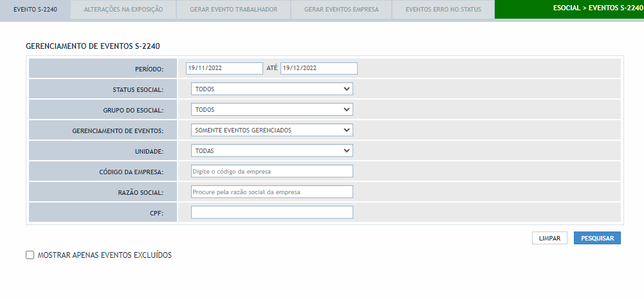The width and height of the screenshot is (644, 299).
Task: Expand the Unidade dropdown
Action: pos(272,150)
